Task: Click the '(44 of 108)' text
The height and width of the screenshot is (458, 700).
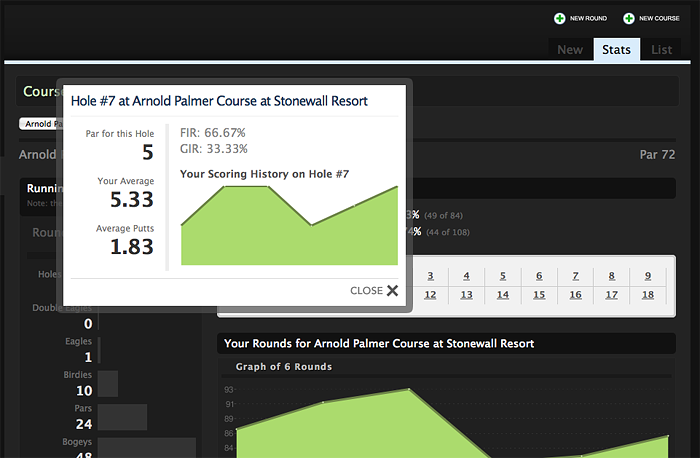Action: click(x=448, y=232)
